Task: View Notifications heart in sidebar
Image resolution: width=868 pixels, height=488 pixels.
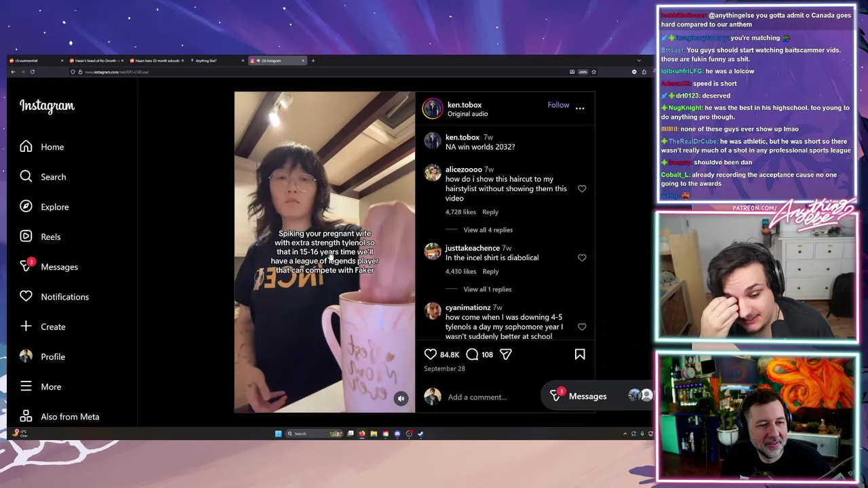Action: [54, 297]
